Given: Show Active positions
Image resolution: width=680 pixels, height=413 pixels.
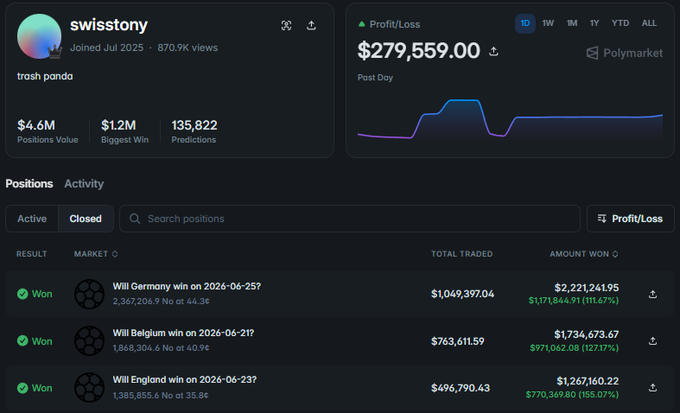Looking at the screenshot, I should point(32,219).
